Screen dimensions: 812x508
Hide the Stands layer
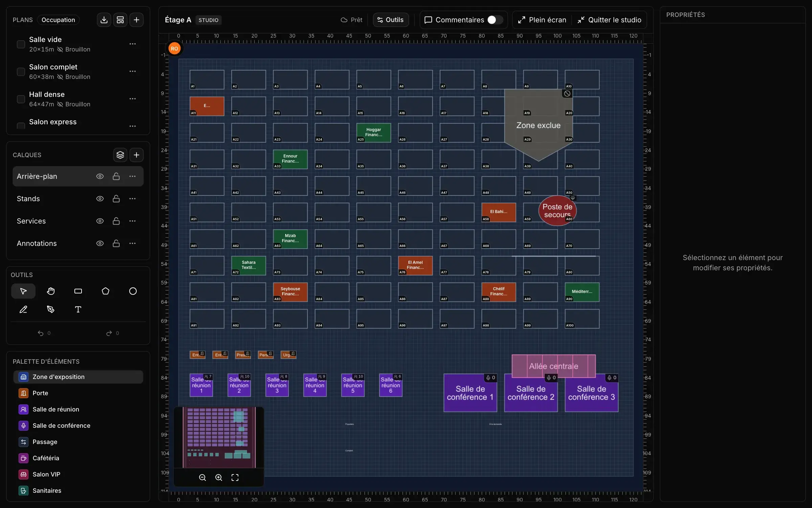[x=100, y=199]
